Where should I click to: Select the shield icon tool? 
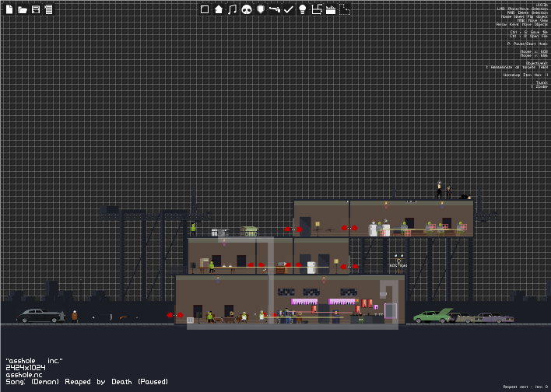pos(261,9)
